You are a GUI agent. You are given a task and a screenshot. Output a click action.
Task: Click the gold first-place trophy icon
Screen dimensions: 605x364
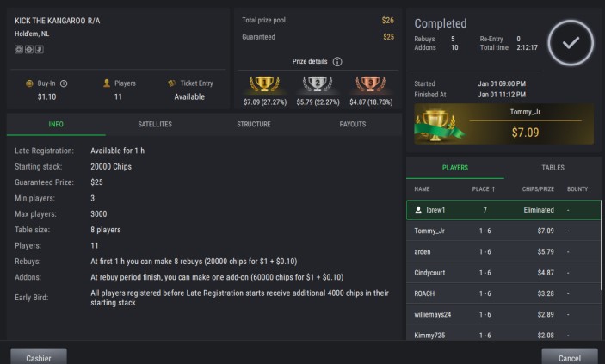click(x=264, y=83)
